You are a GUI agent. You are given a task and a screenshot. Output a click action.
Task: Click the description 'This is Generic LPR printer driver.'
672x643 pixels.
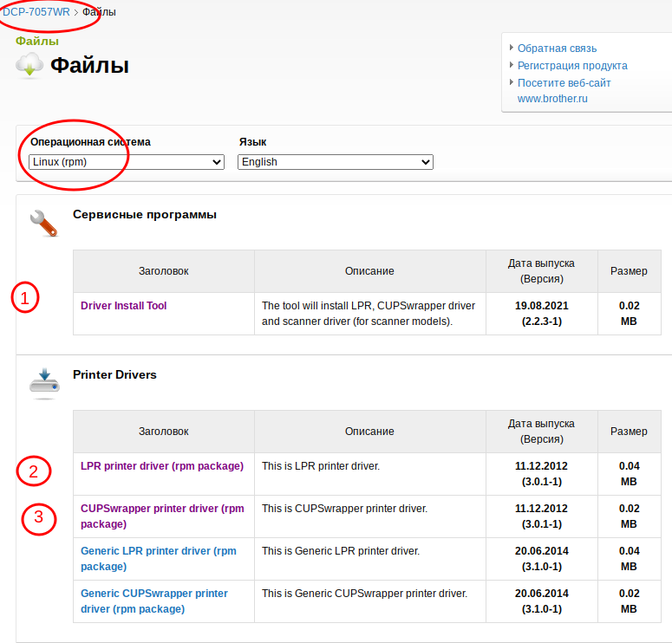tap(341, 550)
